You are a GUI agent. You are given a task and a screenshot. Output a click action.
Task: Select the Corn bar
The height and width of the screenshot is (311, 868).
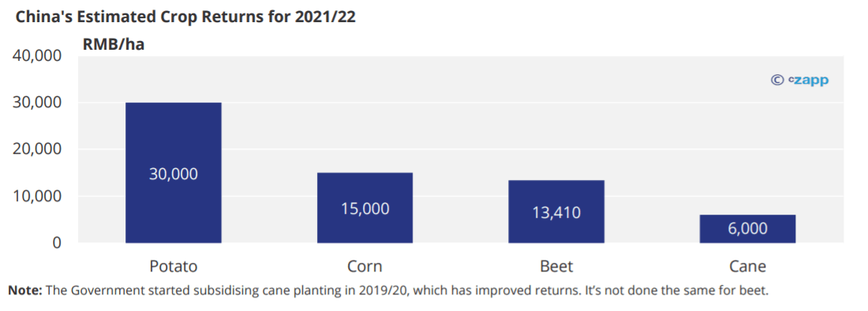click(x=365, y=208)
